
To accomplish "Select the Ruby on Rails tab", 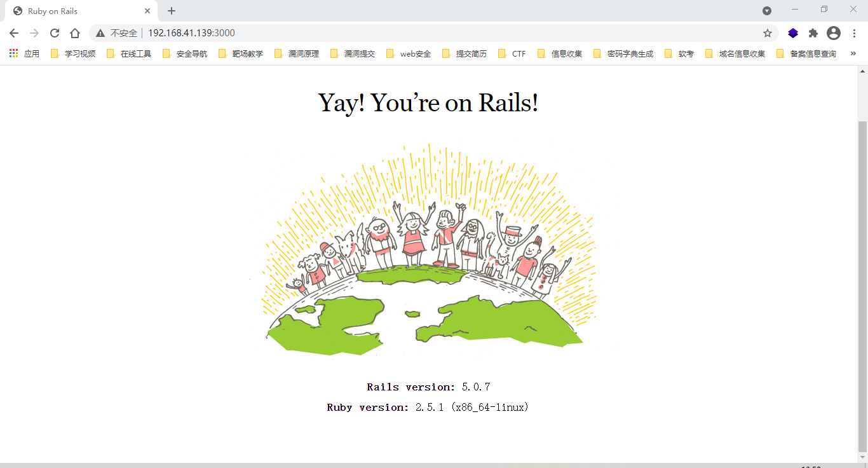I will coord(81,11).
